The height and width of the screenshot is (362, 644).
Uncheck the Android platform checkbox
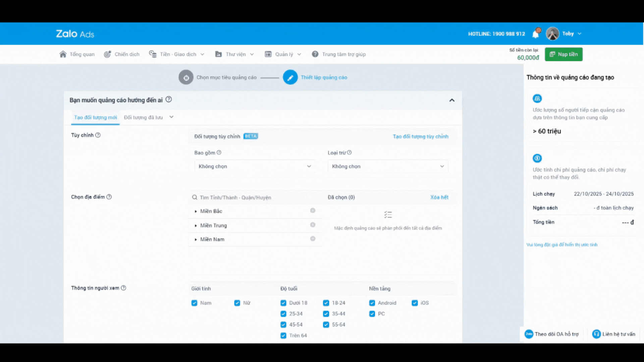372,303
